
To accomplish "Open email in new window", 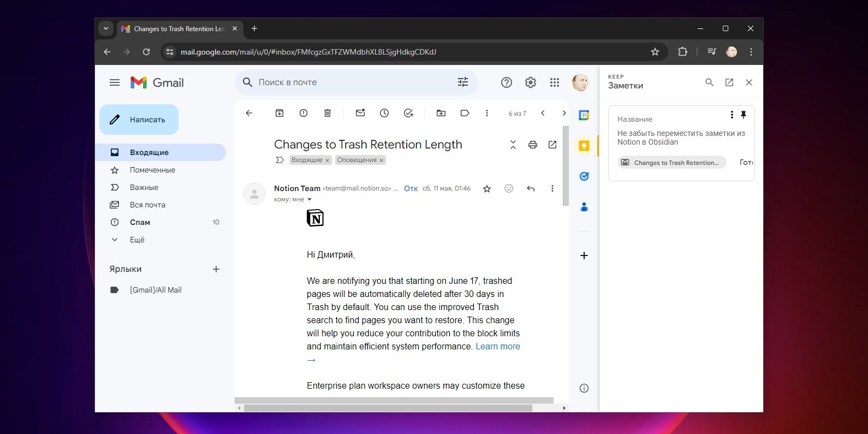I will [552, 145].
